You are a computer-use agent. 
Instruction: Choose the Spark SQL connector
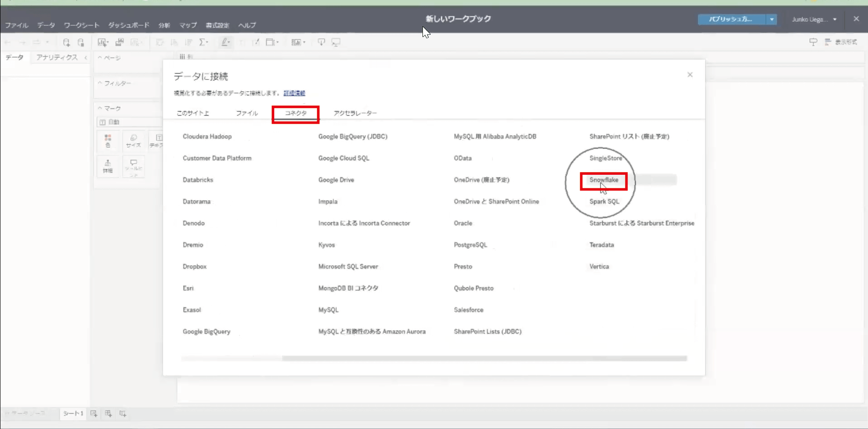point(605,202)
